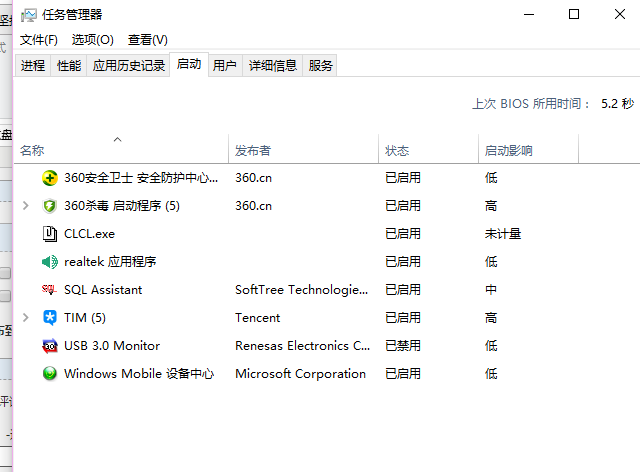Select the 360杀毒 启动程序 (5) row name
Viewport: 640px width, 472px height.
pyautogui.click(x=122, y=206)
